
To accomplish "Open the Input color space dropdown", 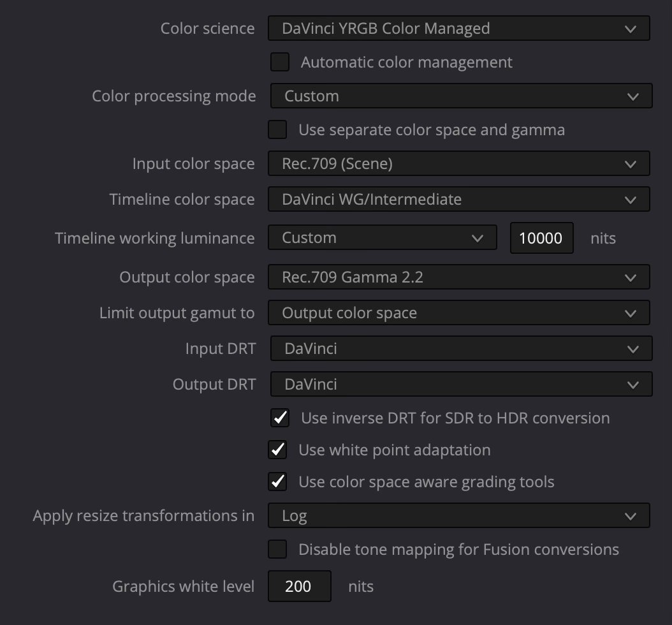I will point(458,163).
